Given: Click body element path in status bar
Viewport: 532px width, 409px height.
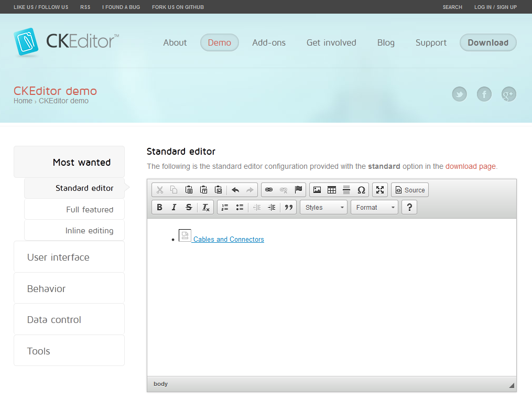Looking at the screenshot, I should pos(160,384).
